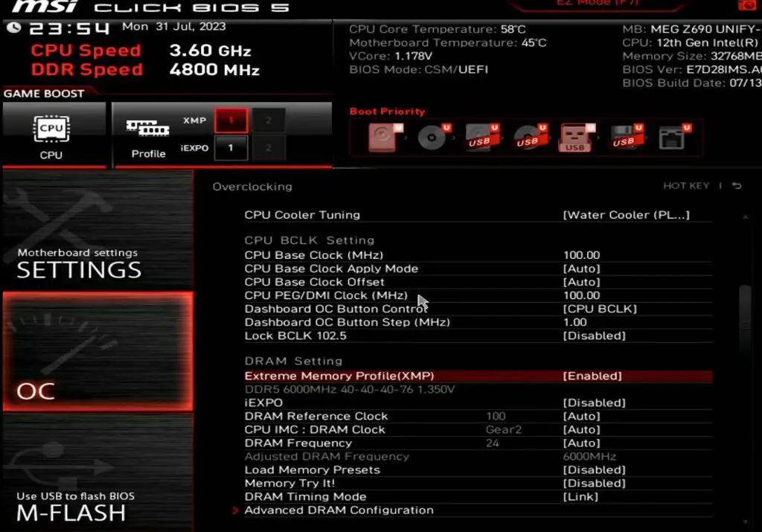Click the 'DRAM Setting' section heading
Screen dimensions: 762x532
293,361
